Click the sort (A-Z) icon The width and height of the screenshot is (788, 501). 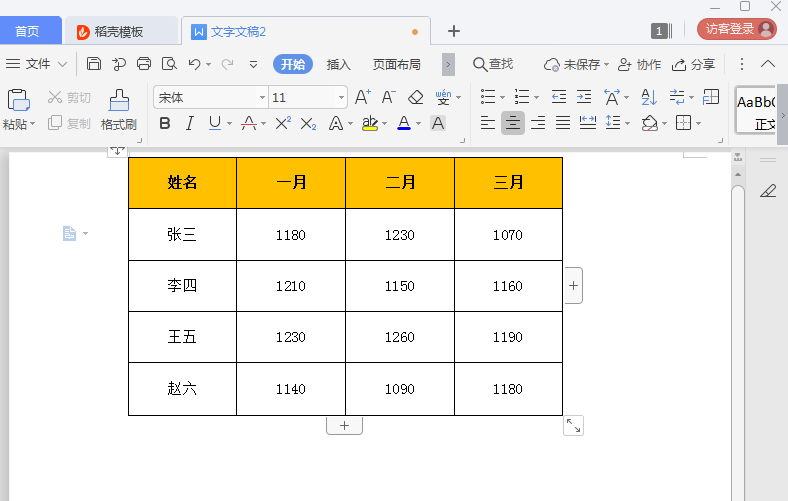click(648, 97)
